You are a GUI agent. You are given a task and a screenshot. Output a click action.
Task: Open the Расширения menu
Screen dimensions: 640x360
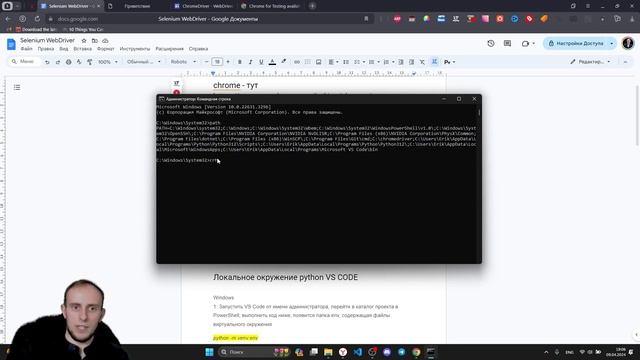[169, 49]
